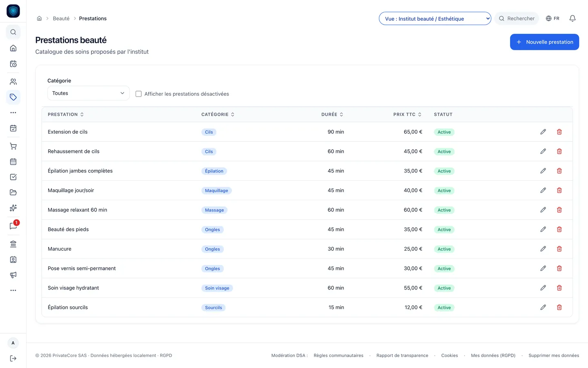Click the Maquillage category tag

coord(216,191)
